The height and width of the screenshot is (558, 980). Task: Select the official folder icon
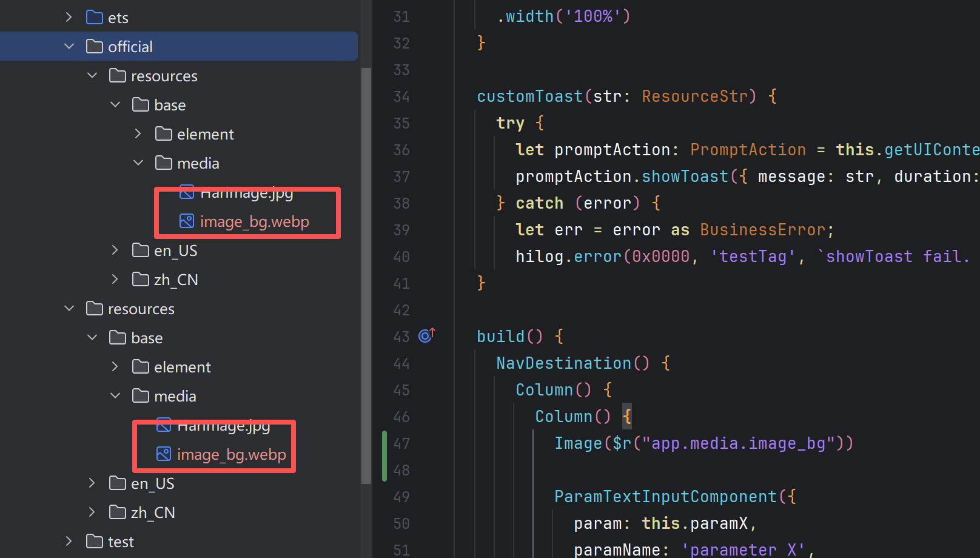[x=95, y=46]
